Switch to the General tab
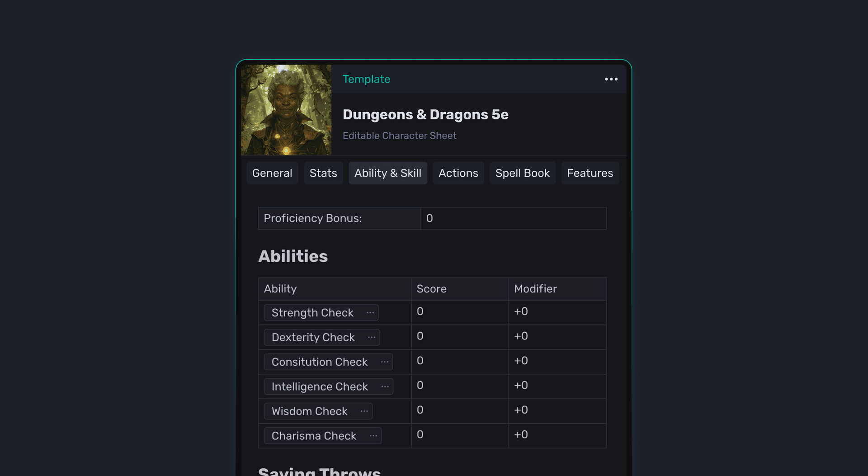The height and width of the screenshot is (476, 868). [272, 173]
